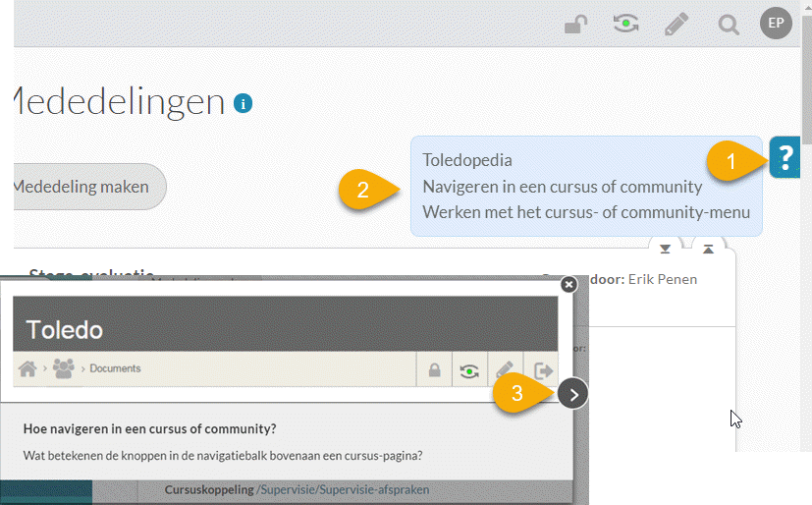Click 'Hoe navigeren in een cursus of community?' heading
Screen dimensions: 812x505
pos(149,429)
